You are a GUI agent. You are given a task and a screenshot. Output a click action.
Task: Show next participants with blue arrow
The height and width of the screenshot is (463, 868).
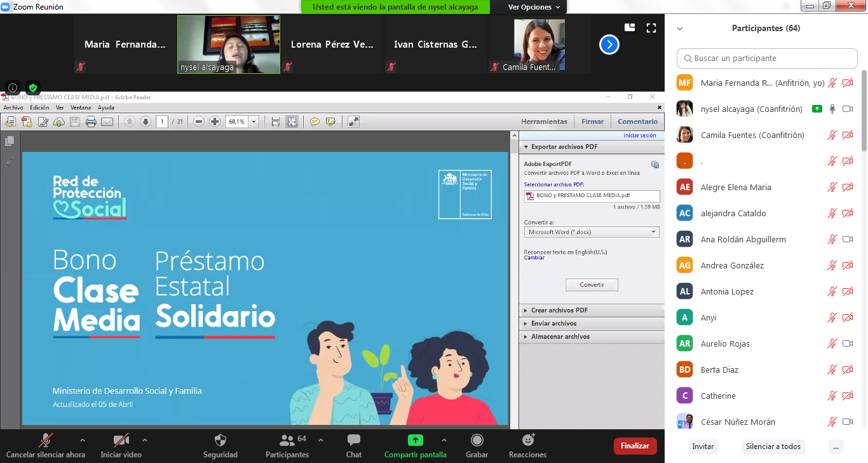609,45
